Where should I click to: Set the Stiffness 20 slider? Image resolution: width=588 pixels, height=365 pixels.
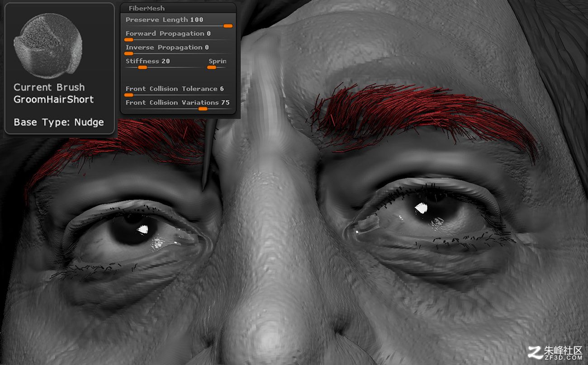[164, 64]
